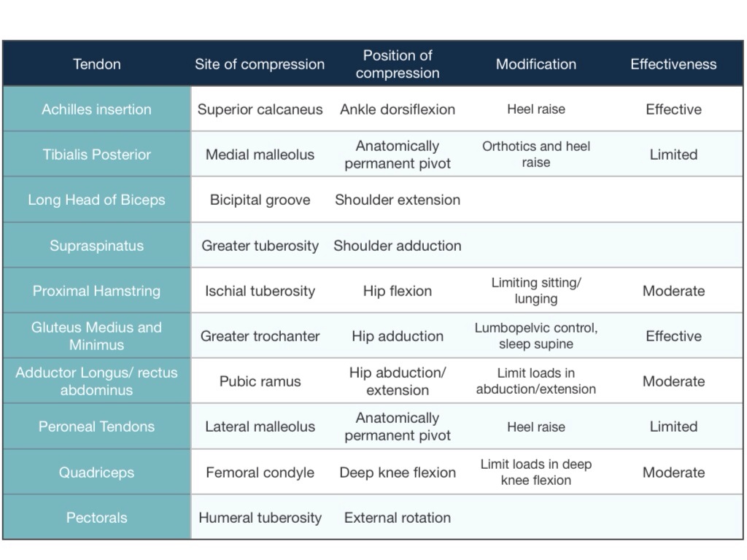This screenshot has width=747, height=560.
Task: Select the Proximal Hamstring cell
Action: [x=97, y=291]
